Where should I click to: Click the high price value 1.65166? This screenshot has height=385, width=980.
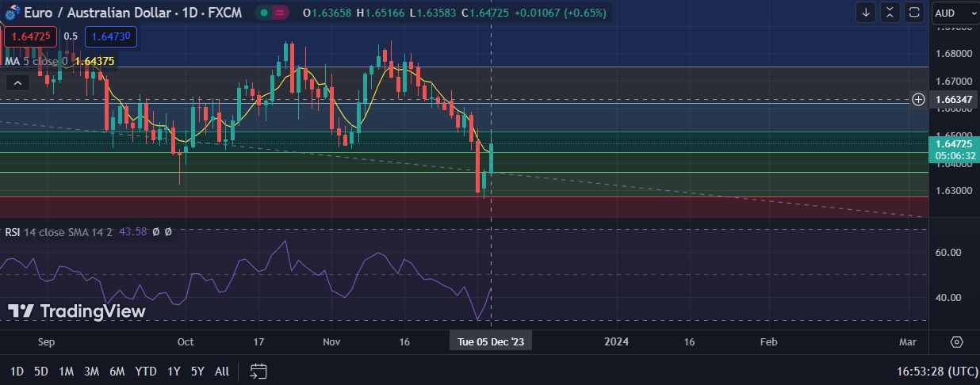pos(385,13)
